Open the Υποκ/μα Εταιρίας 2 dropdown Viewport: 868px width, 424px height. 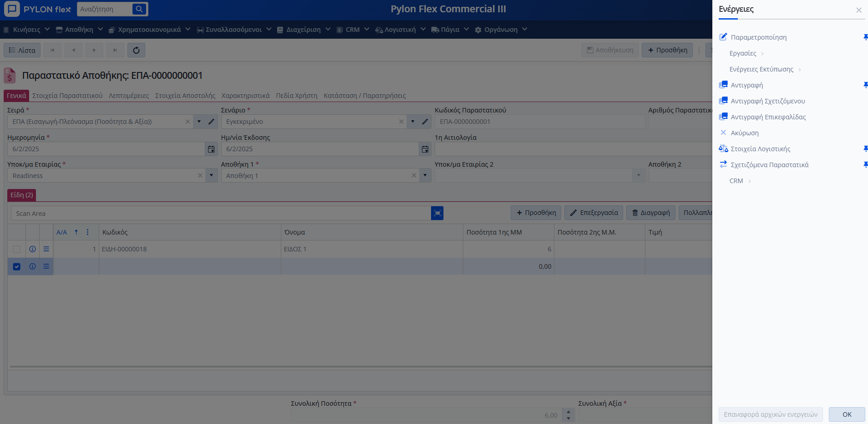[639, 175]
